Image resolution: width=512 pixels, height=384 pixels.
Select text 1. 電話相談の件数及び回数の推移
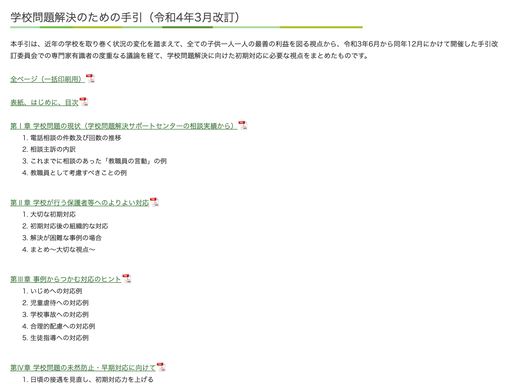(x=72, y=138)
